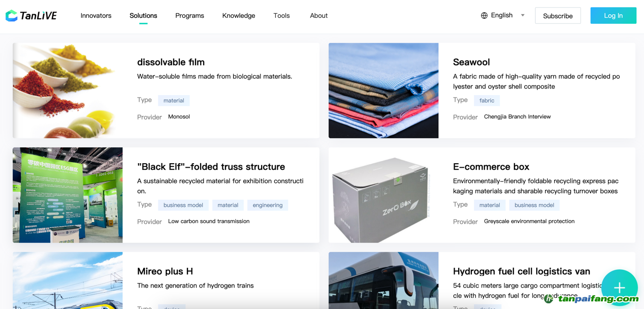Viewport: 644px width, 309px height.
Task: Open the Mireo plus H title link
Action: [x=165, y=271]
